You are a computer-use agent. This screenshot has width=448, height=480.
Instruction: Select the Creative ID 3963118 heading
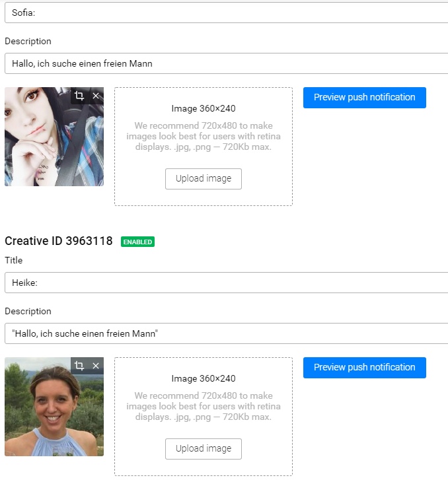[x=59, y=241]
